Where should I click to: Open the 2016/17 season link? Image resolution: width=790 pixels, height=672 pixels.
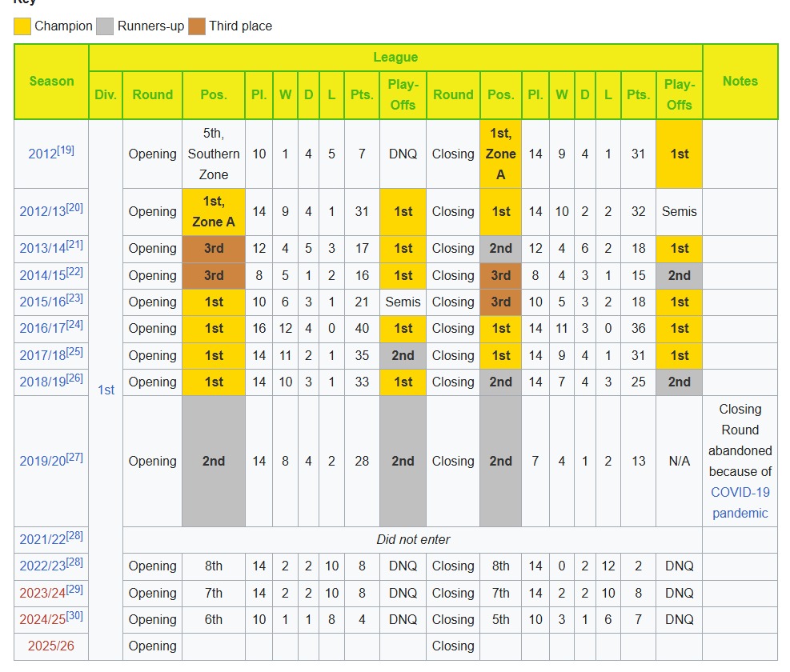pyautogui.click(x=42, y=329)
